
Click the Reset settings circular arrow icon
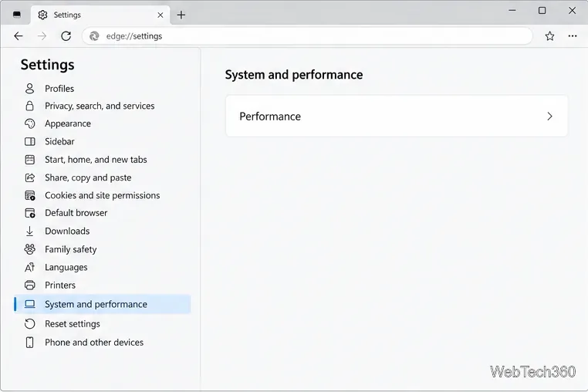[x=29, y=324]
